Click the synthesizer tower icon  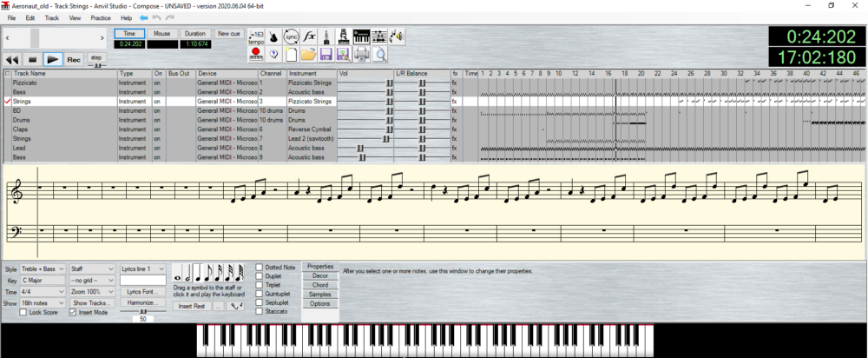pyautogui.click(x=344, y=37)
